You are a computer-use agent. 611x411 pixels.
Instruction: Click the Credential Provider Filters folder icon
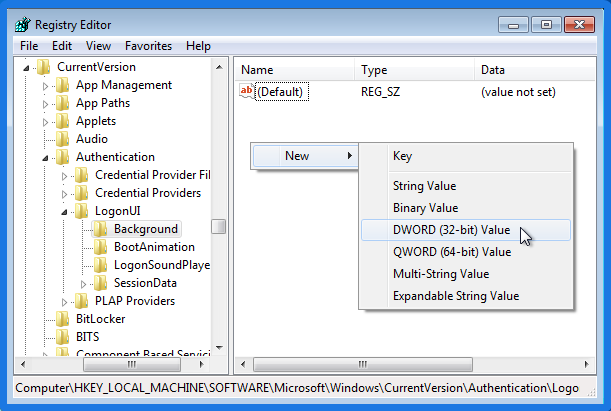(x=81, y=175)
